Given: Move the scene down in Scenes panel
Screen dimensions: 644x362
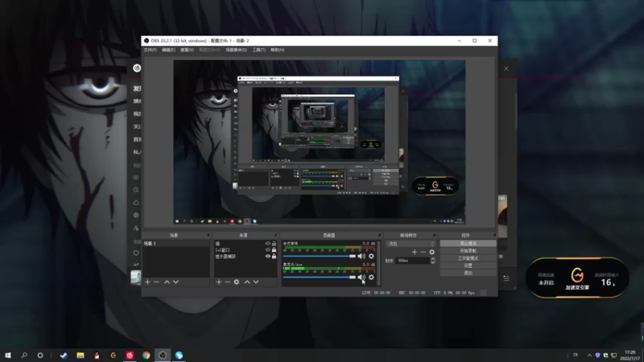Looking at the screenshot, I should [x=175, y=282].
